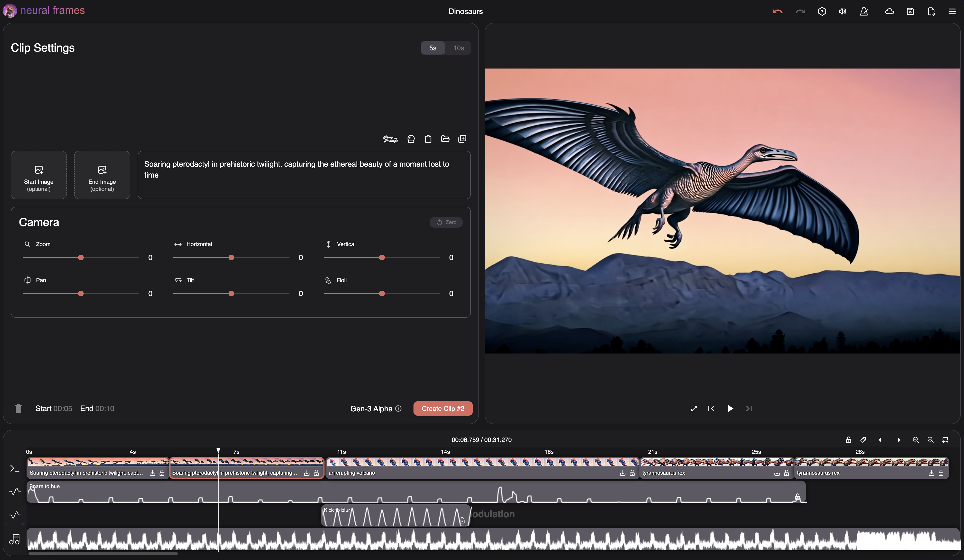Click the help hexagon question icon
The height and width of the screenshot is (560, 964).
click(822, 11)
